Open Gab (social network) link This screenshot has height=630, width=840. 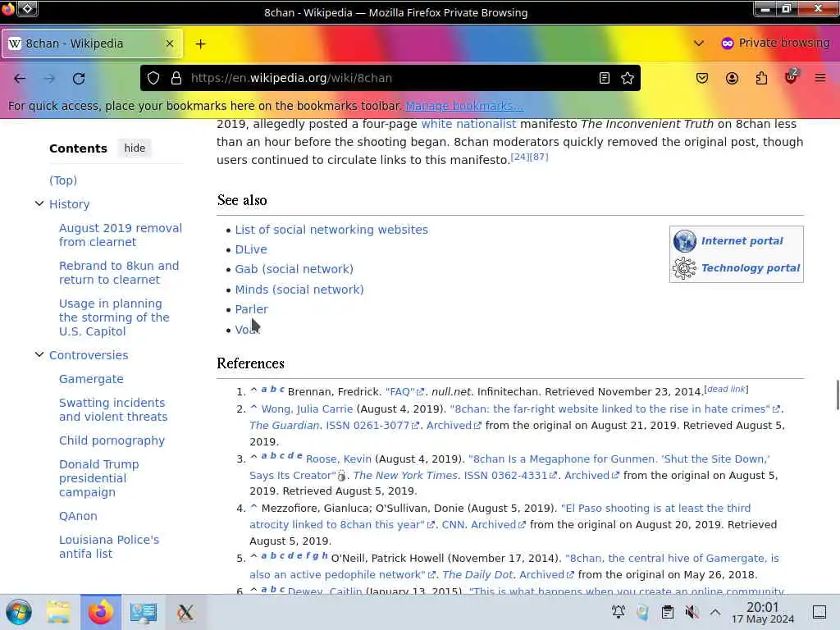click(294, 269)
